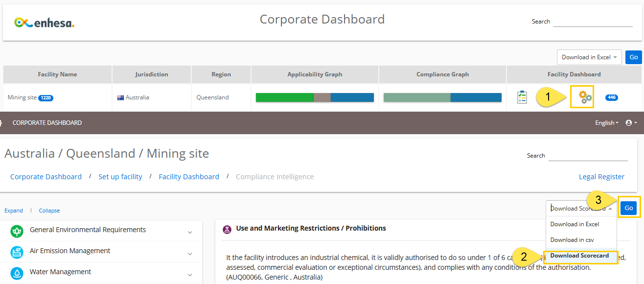644x284 pixels.
Task: Click the Compliance Graph progress bar
Action: (x=442, y=97)
